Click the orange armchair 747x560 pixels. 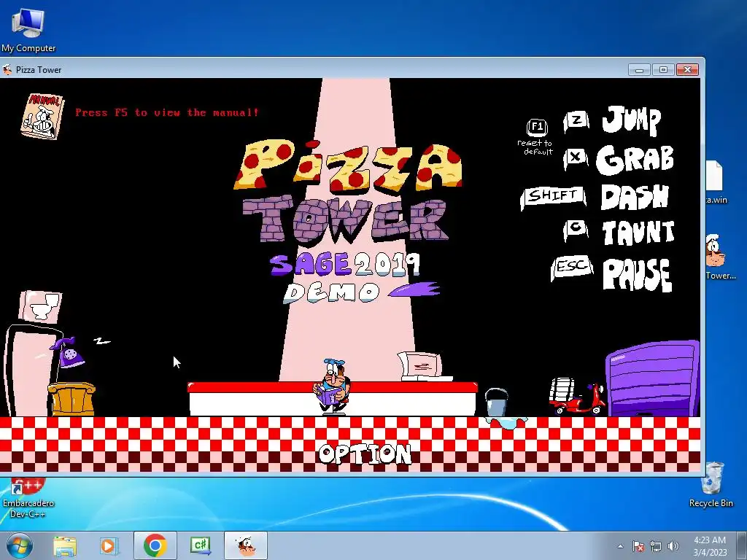(x=71, y=399)
